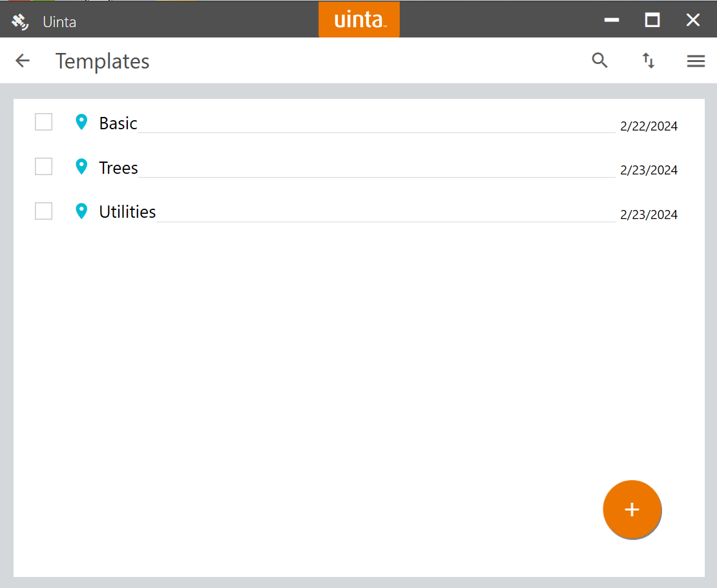This screenshot has height=588, width=717.
Task: Check the Basic template checkbox
Action: tap(43, 122)
